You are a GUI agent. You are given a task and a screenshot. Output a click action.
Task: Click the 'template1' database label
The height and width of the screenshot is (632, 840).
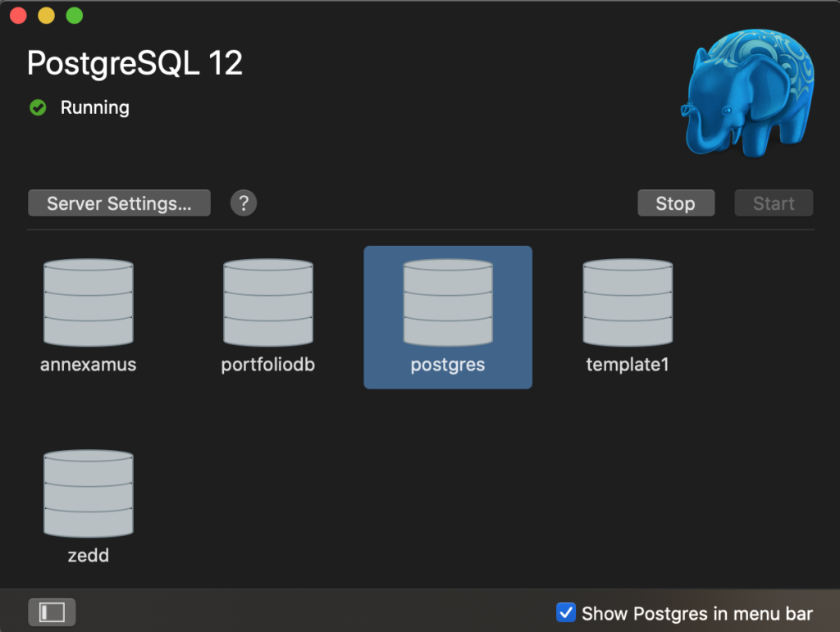click(628, 365)
